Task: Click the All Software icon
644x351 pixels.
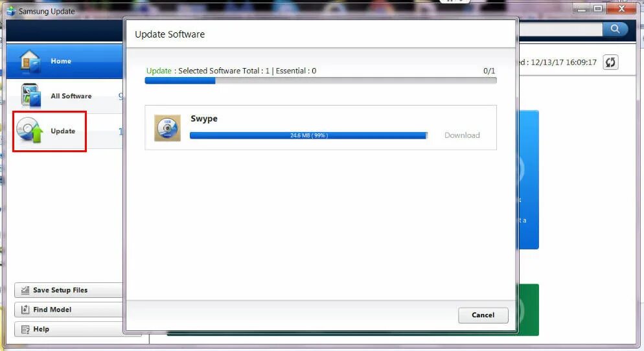Action: coord(31,96)
